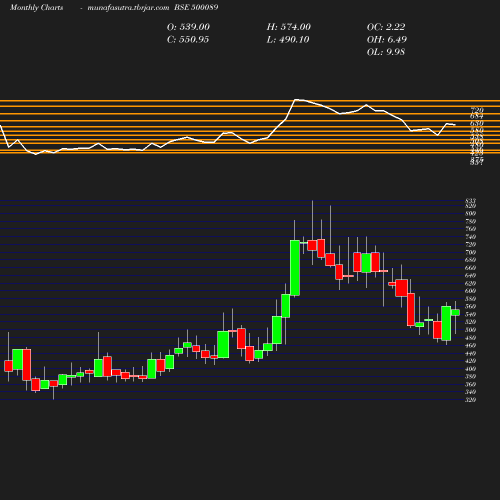Click the highest peak of the white line

click(295, 99)
